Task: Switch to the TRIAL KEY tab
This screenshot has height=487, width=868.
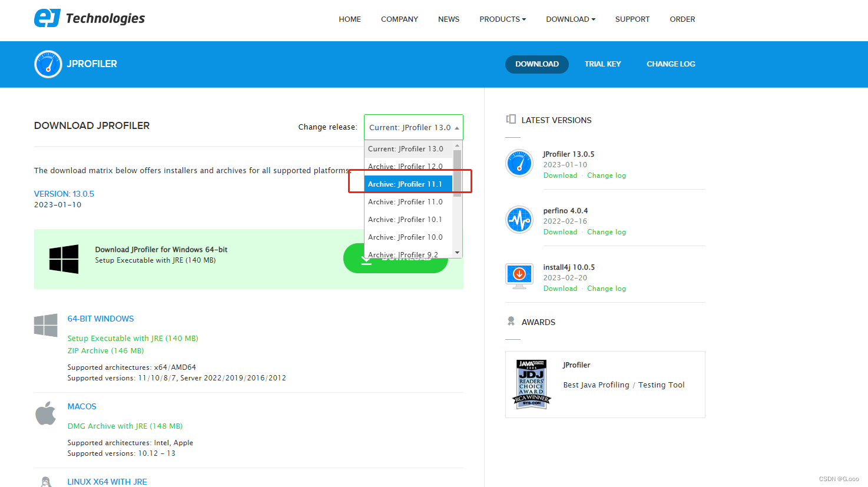Action: (602, 64)
